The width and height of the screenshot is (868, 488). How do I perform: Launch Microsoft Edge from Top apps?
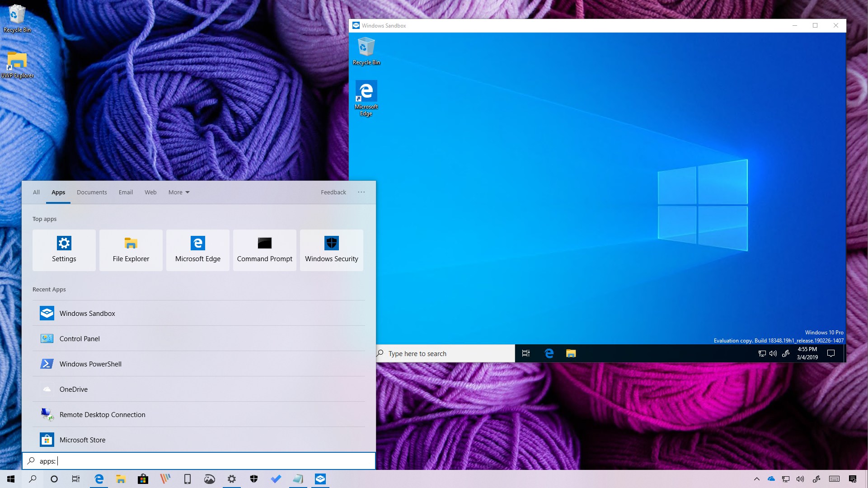197,250
